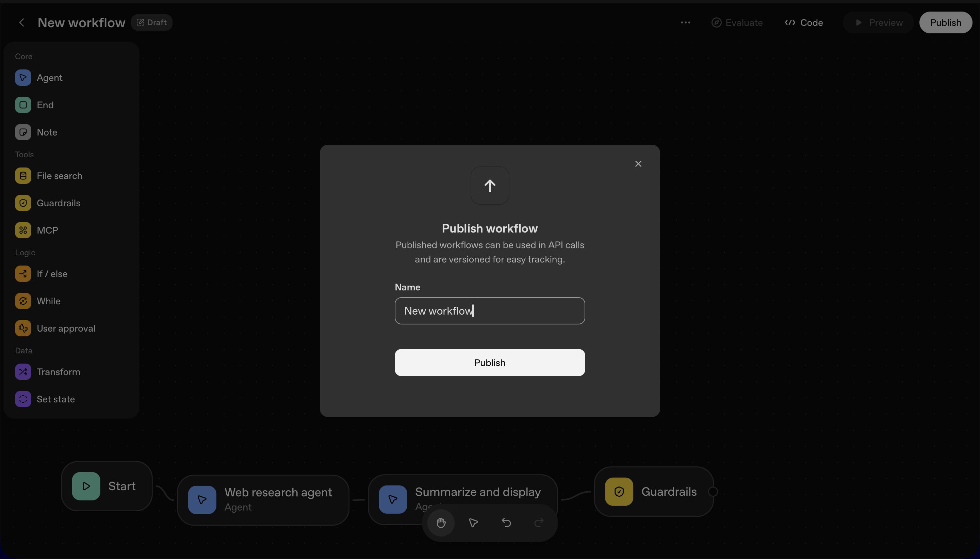The height and width of the screenshot is (559, 980).
Task: Click the white Publish button in dialog
Action: [x=490, y=363]
